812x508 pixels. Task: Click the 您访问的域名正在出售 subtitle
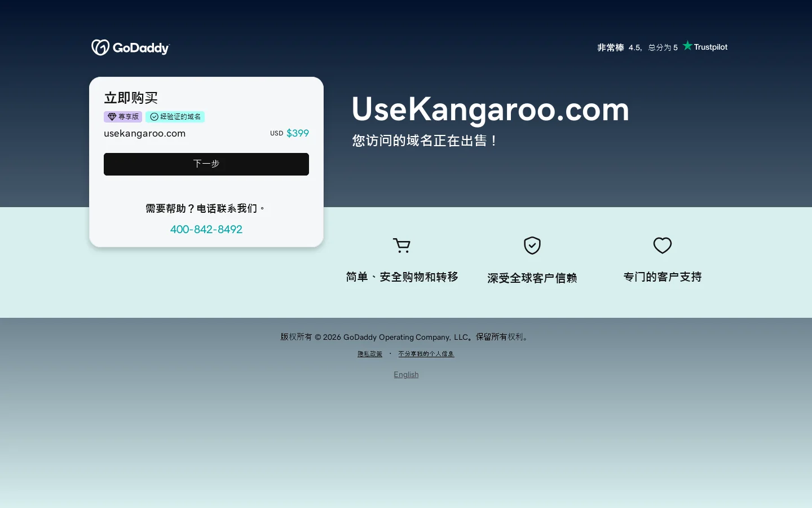pyautogui.click(x=426, y=141)
